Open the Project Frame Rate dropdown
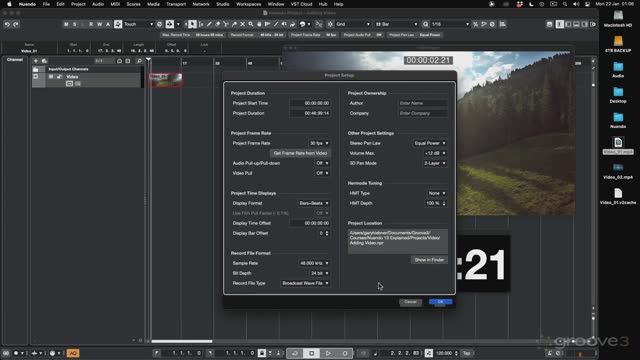 click(319, 143)
